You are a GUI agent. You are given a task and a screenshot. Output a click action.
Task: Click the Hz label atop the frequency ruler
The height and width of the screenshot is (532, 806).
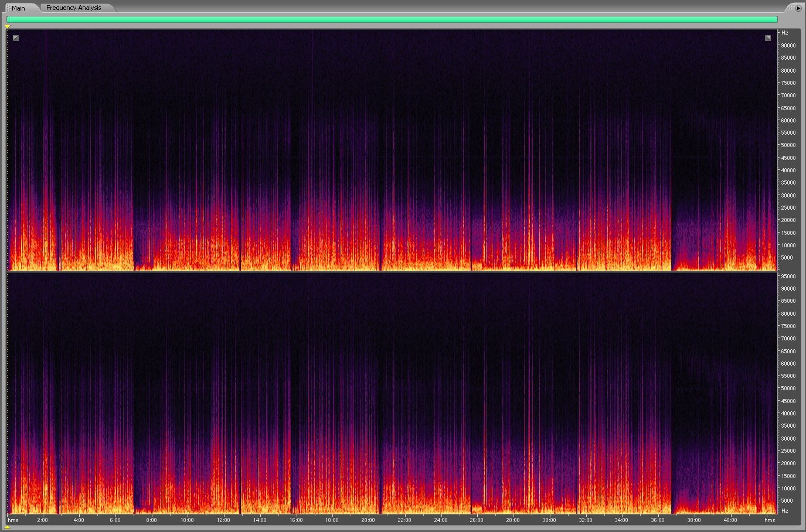785,33
